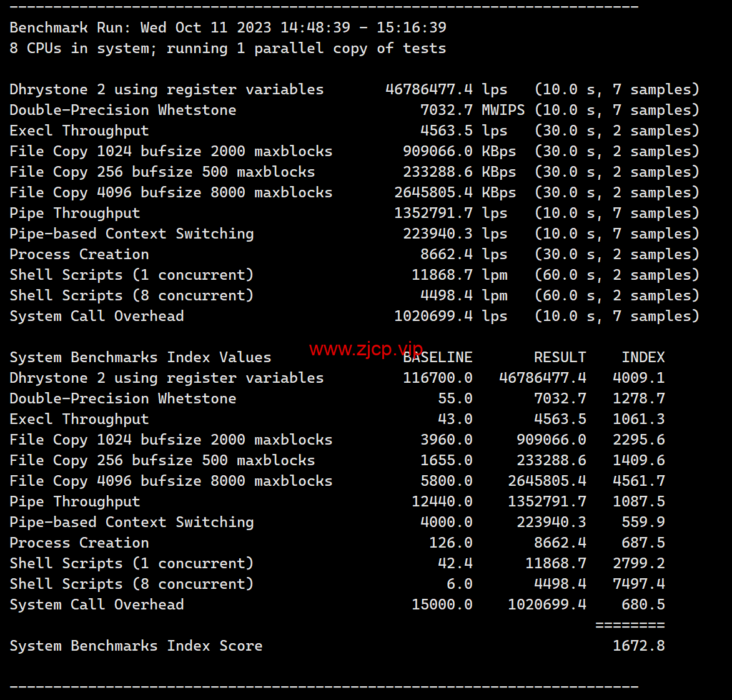
Task: Click the System Call Overhead value '1020699.4 lps'
Action: [450, 316]
